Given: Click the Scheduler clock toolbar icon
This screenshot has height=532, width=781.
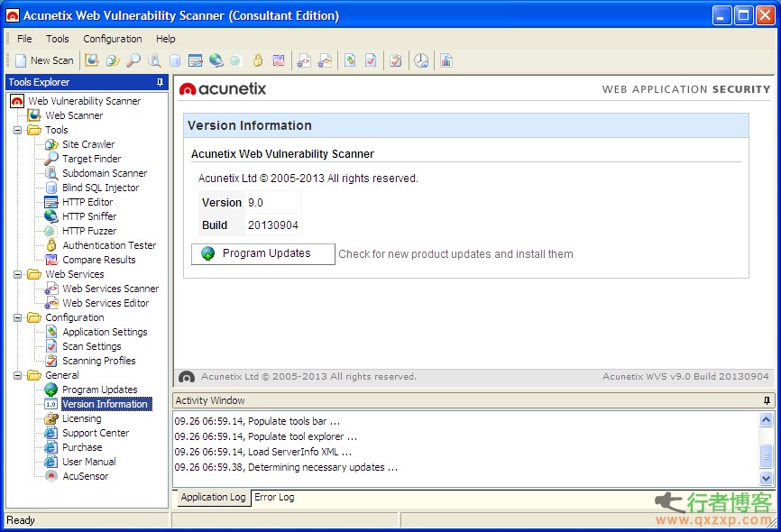Looking at the screenshot, I should [x=421, y=60].
